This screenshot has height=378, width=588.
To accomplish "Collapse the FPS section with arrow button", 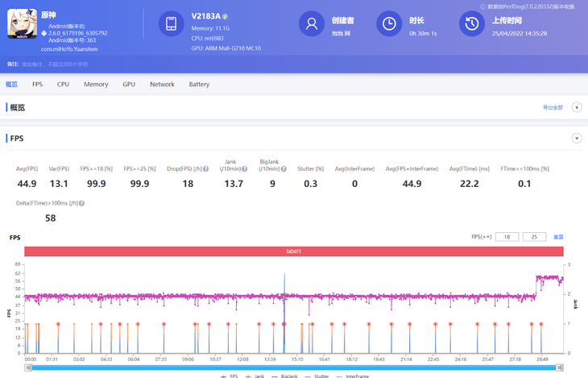I will 577,139.
